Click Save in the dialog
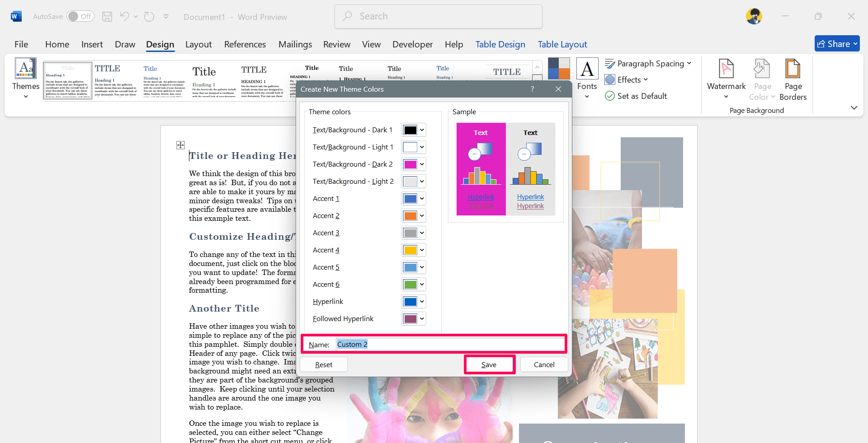 point(489,364)
